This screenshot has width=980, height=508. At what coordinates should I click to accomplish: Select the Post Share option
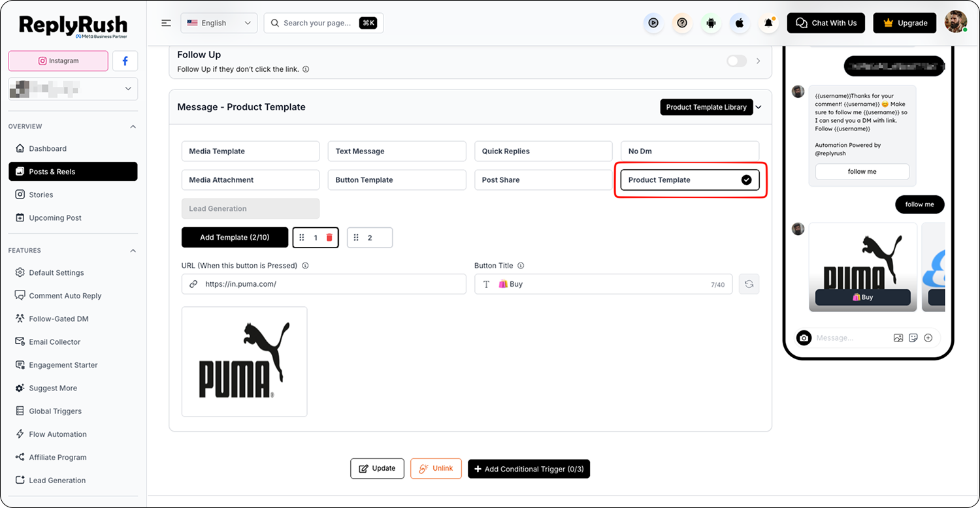[x=543, y=180]
